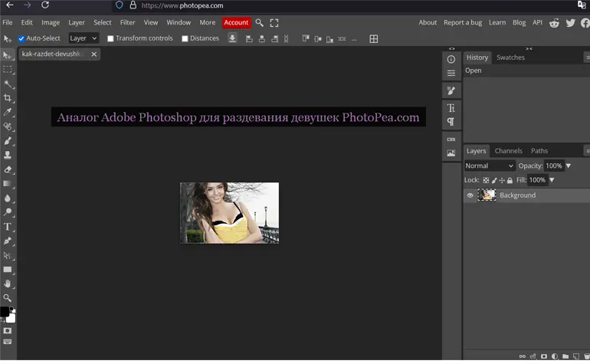Select the Spot Healing Brush tool
Screen dimensions: 590x364
pos(7,126)
